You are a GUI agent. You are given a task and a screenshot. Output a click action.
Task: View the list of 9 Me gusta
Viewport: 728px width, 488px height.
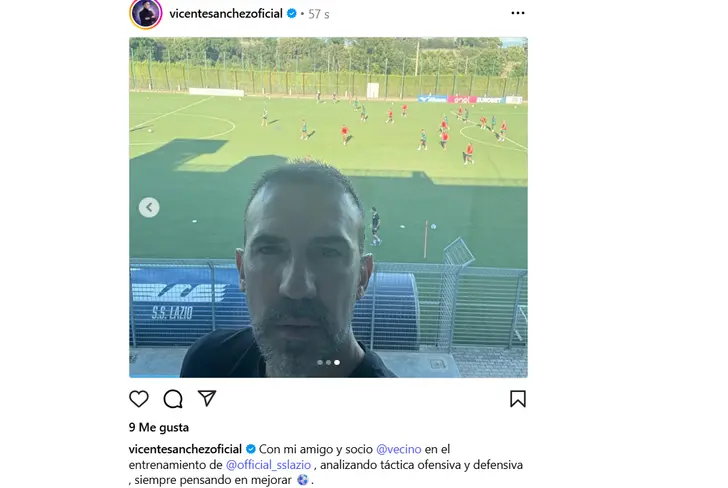pos(159,427)
